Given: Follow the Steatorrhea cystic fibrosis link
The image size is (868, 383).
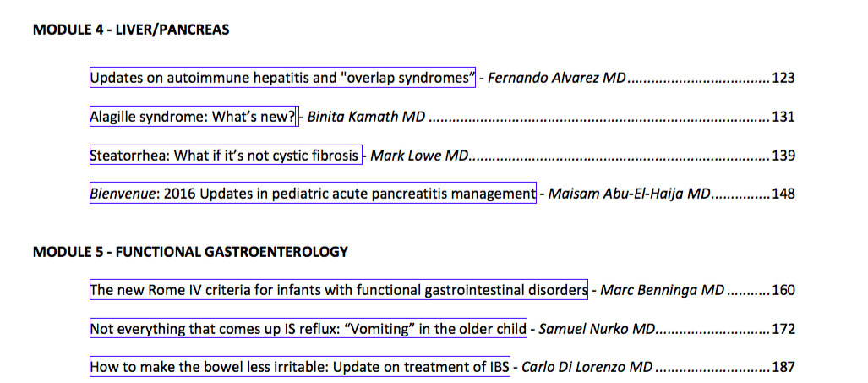Looking at the screenshot, I should point(225,156).
